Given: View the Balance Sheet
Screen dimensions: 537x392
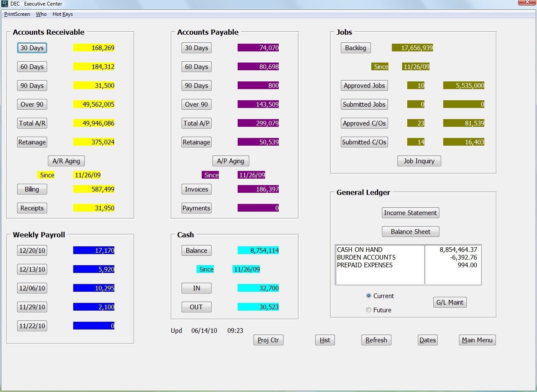Looking at the screenshot, I should (x=410, y=231).
